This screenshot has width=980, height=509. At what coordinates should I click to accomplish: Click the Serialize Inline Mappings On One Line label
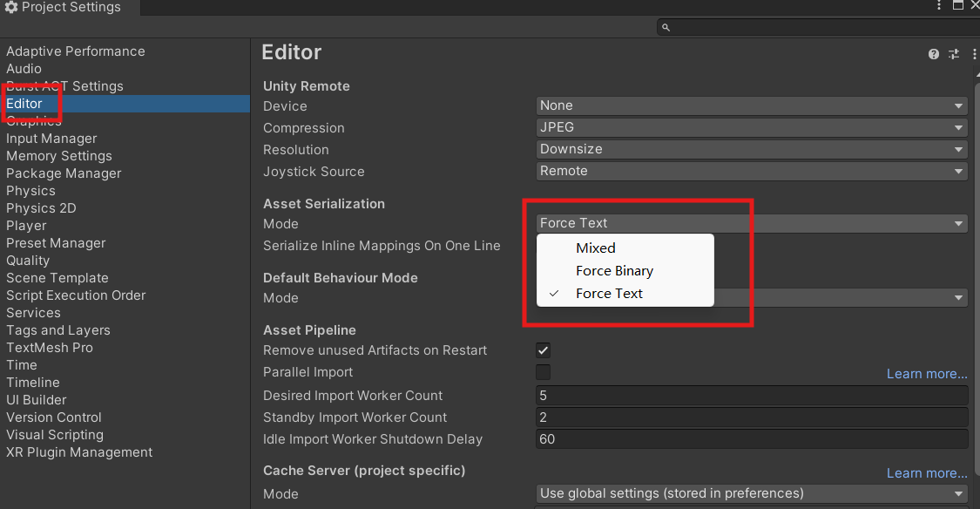point(382,246)
